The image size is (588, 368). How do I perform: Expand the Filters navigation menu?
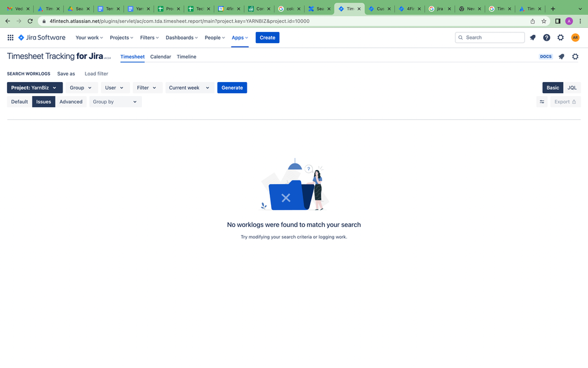click(x=149, y=38)
